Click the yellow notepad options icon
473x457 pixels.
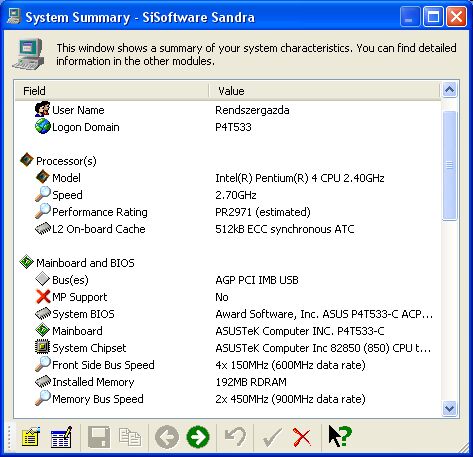tap(31, 437)
